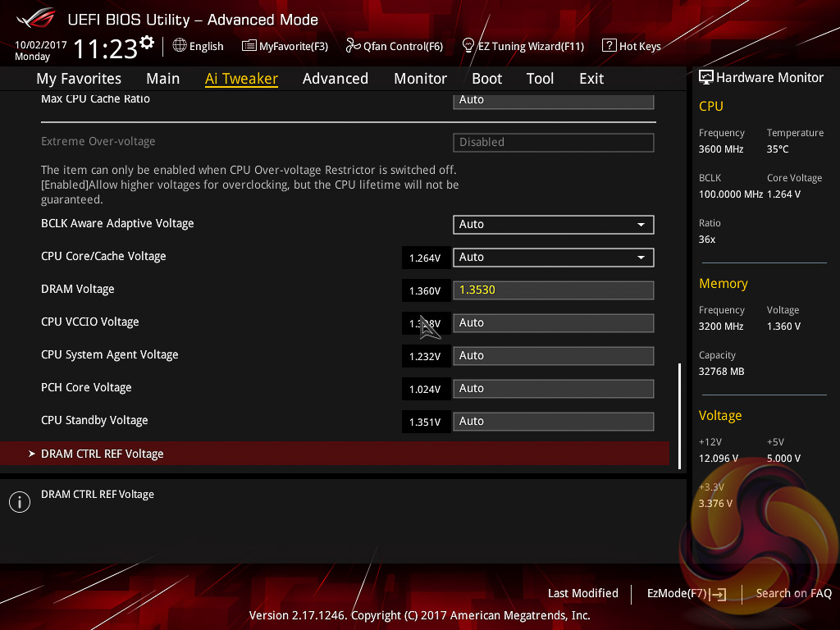
Task: Click the Last Modified button
Action: 582,593
